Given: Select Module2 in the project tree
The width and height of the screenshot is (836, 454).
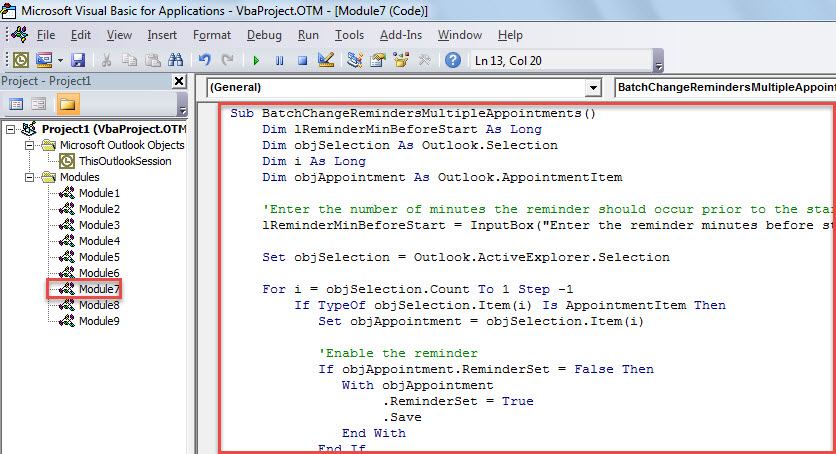Looking at the screenshot, I should (99, 209).
